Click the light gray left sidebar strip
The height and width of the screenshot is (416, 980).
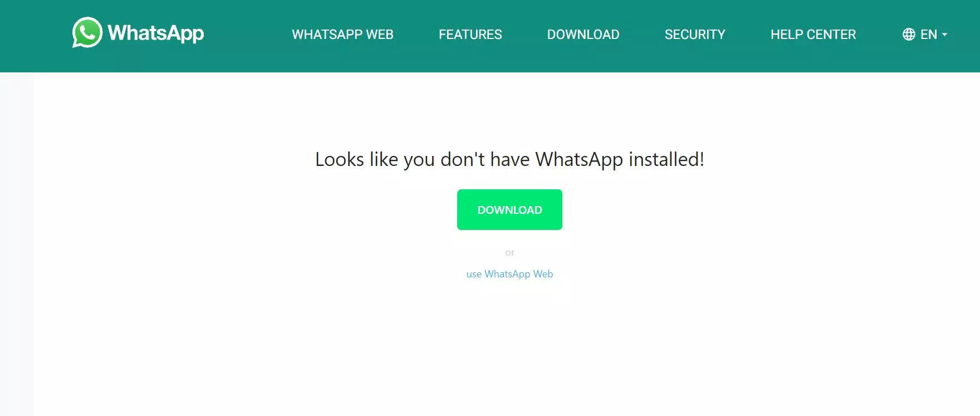tap(17, 244)
